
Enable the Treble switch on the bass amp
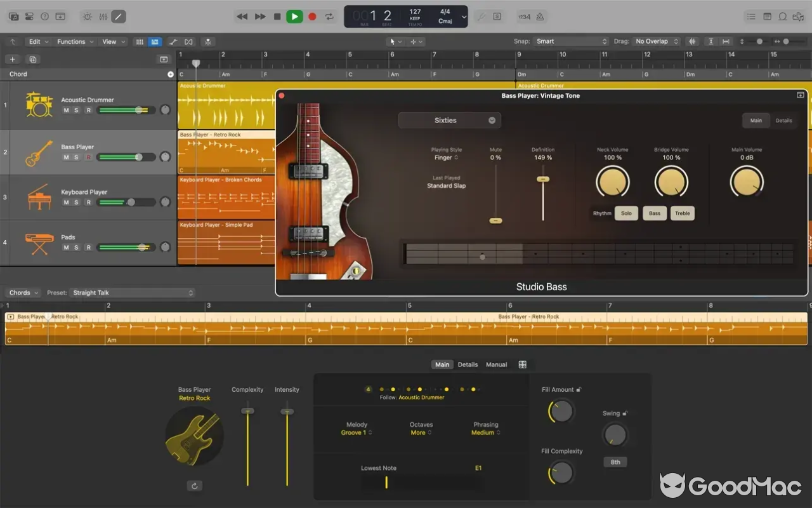683,213
